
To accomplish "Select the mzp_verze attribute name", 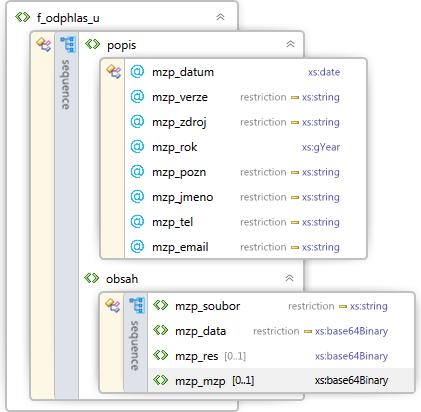I will click(x=180, y=97).
